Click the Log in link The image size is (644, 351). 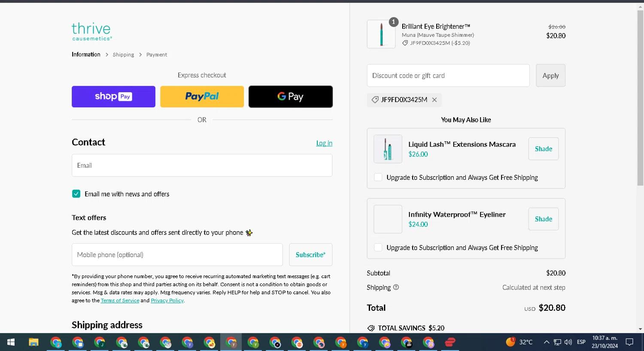pyautogui.click(x=324, y=143)
